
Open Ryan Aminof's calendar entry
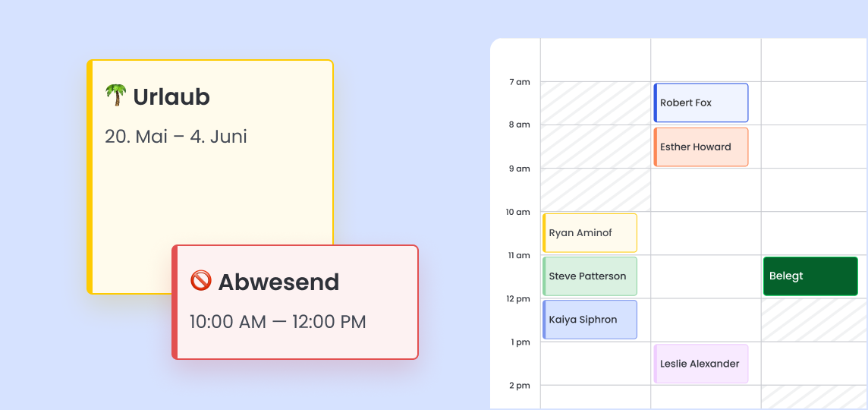(590, 232)
